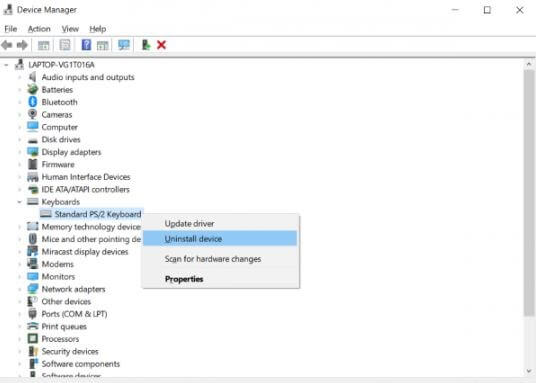Open the blue Help question-mark toolbar icon
536x383 pixels.
click(86, 45)
